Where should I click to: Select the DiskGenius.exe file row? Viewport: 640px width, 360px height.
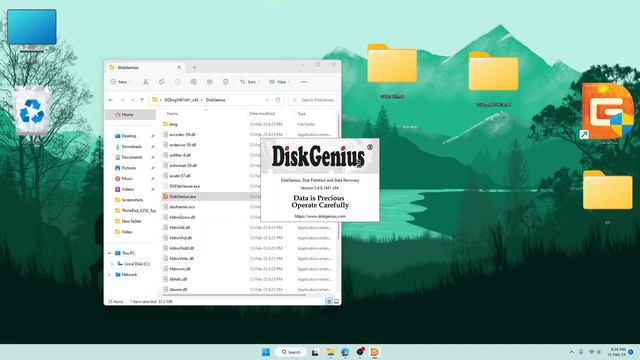(x=211, y=196)
